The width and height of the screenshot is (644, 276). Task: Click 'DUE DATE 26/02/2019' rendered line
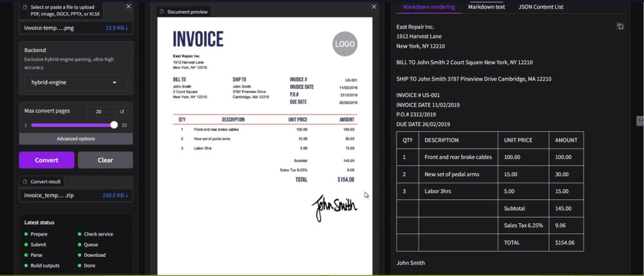423,124
